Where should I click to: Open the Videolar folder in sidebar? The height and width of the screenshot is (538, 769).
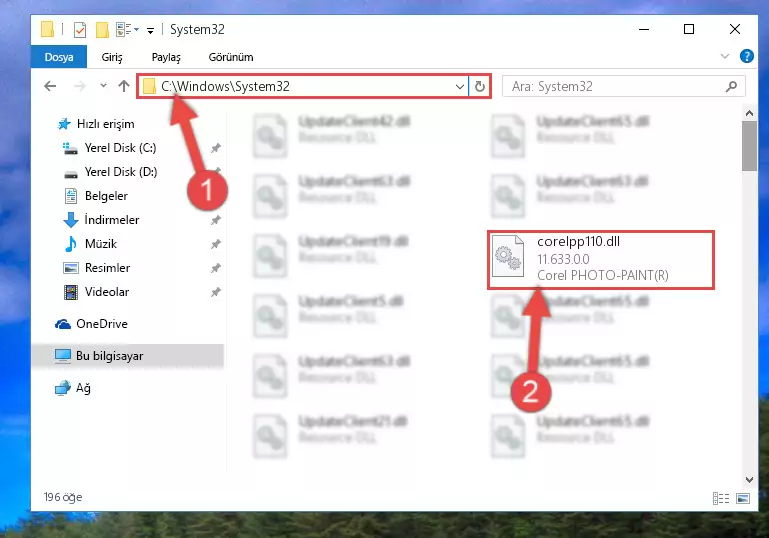107,292
